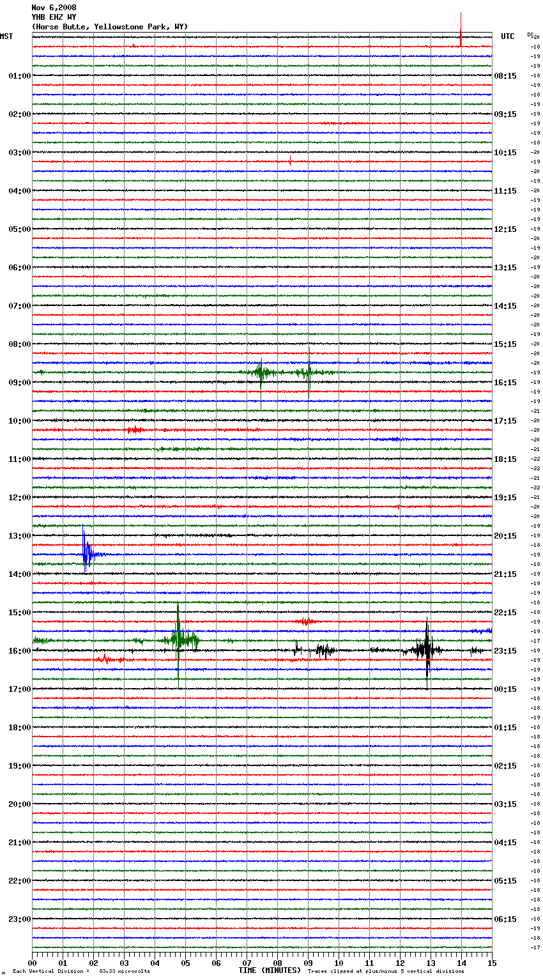Pick the '15' minute axis tick
543x980 pixels.
point(492,963)
